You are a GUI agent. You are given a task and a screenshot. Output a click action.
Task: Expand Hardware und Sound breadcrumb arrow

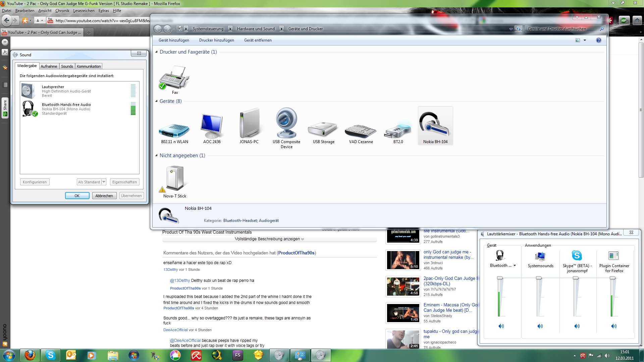(x=281, y=29)
